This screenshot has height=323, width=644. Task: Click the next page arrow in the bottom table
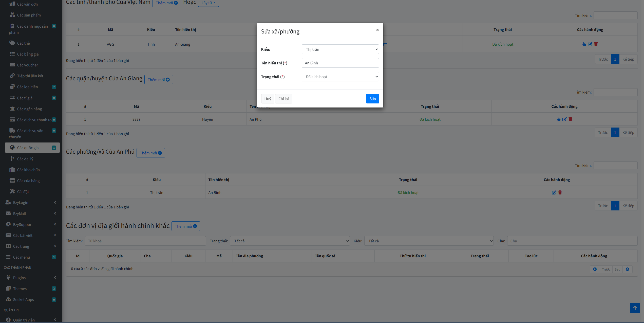coord(627,269)
